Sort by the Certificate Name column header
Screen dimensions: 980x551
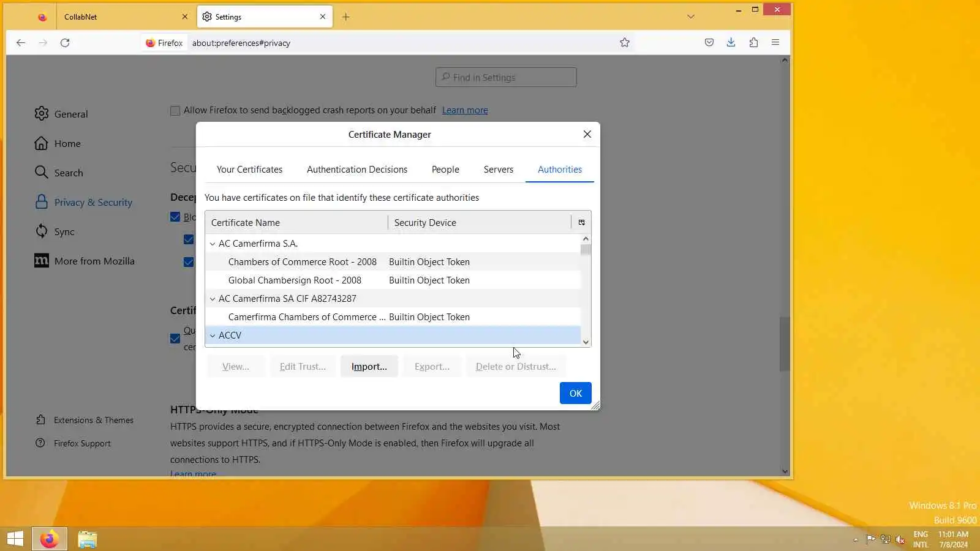(x=296, y=223)
